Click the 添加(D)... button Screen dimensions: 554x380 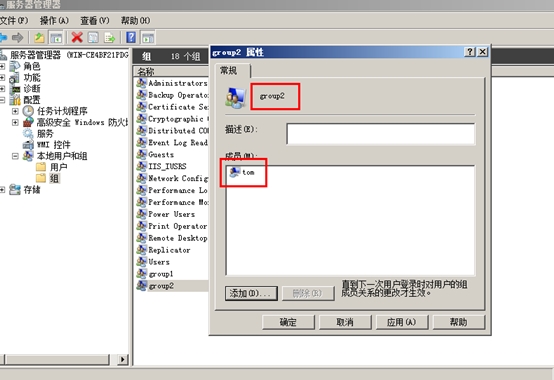pyautogui.click(x=251, y=293)
